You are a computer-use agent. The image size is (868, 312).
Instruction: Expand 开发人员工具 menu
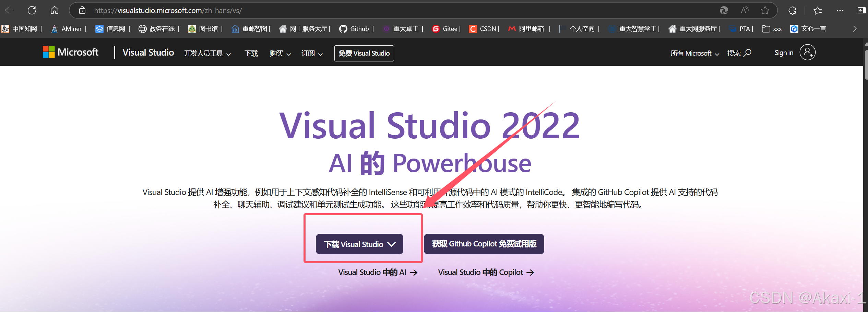(207, 53)
